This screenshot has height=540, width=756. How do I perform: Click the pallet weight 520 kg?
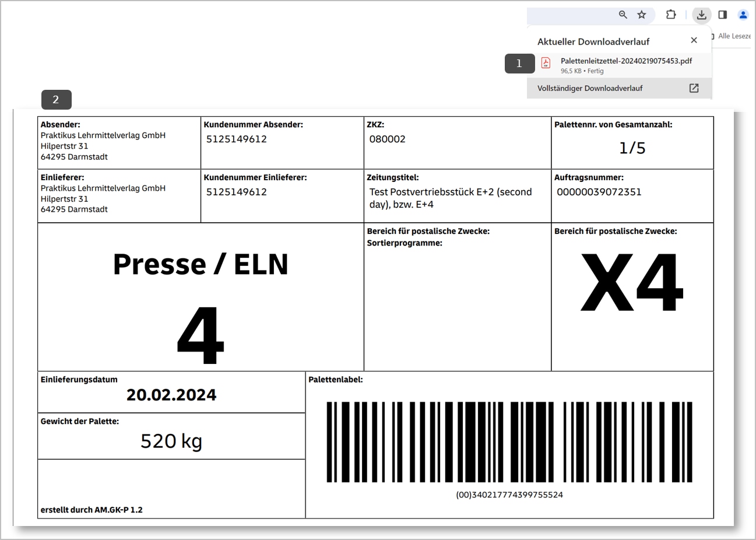coord(171,441)
